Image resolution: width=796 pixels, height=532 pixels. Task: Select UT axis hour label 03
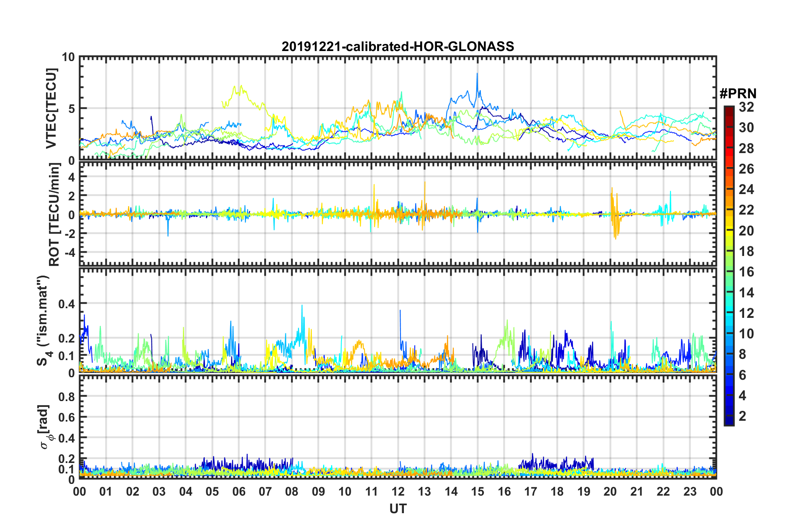pos(159,491)
